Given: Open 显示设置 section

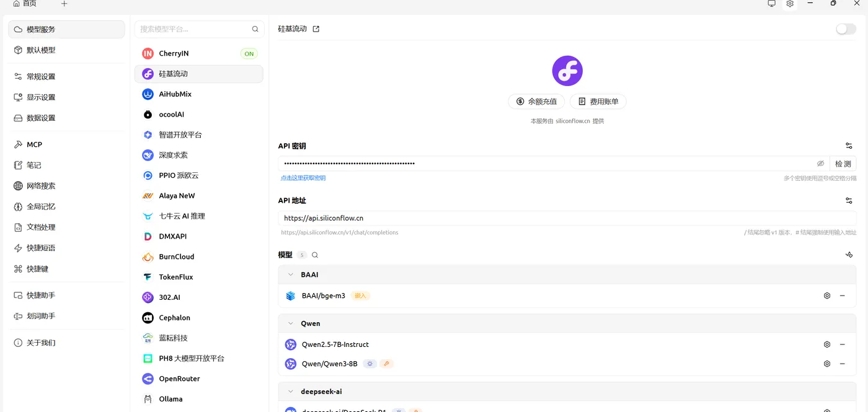Looking at the screenshot, I should pos(66,97).
